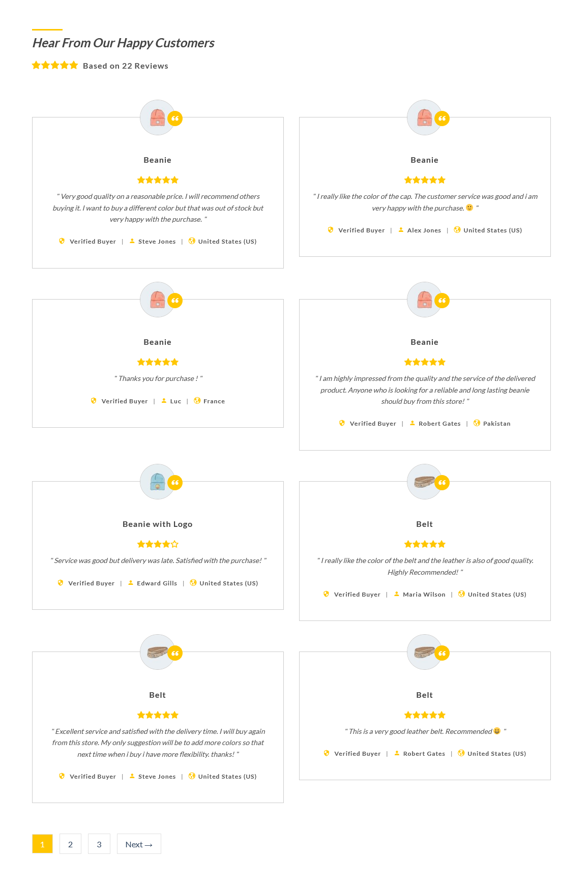Go to page 2 of reviews

coord(70,844)
